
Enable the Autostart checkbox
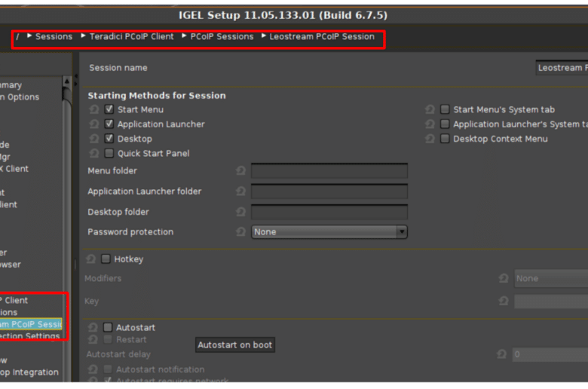108,327
